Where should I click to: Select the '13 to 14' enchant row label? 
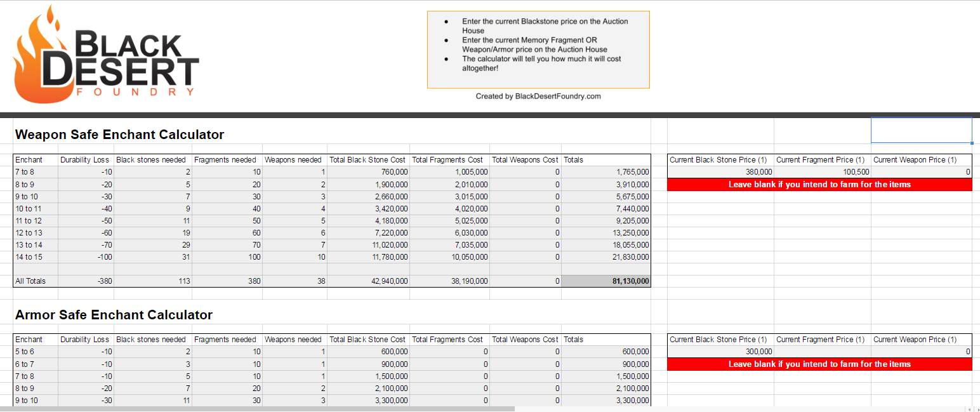pos(36,245)
